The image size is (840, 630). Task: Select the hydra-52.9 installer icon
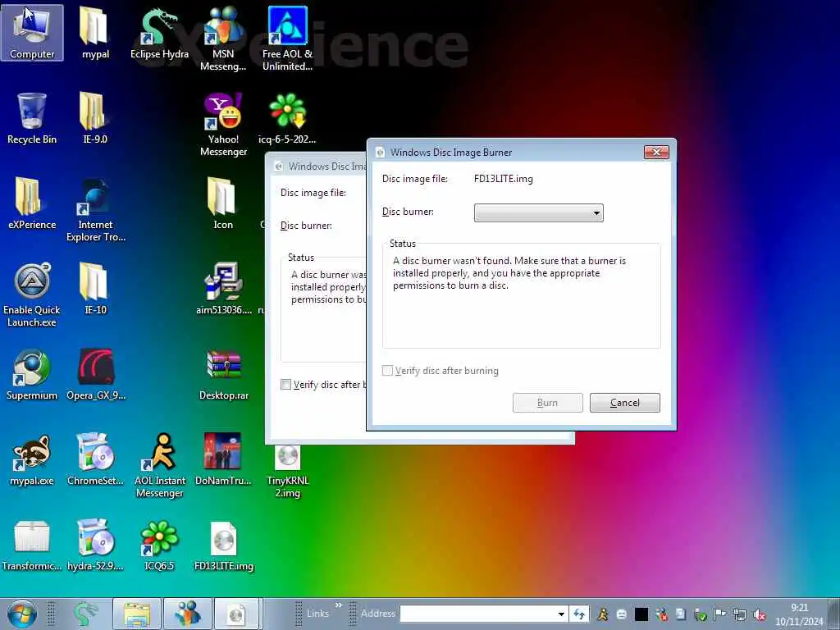(95, 545)
